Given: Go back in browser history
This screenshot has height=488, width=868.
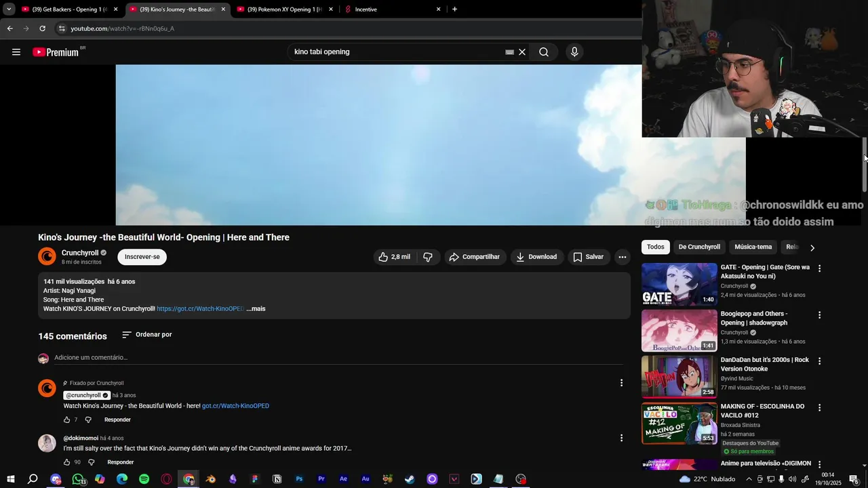Looking at the screenshot, I should point(9,28).
